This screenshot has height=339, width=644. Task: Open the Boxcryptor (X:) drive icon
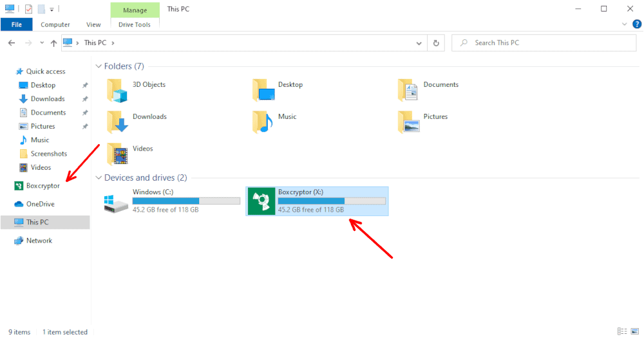click(x=261, y=201)
